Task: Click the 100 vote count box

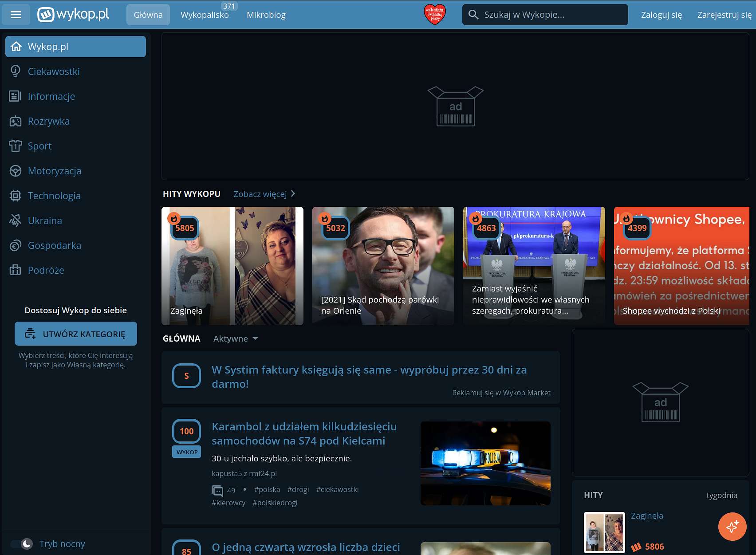Action: [x=186, y=431]
